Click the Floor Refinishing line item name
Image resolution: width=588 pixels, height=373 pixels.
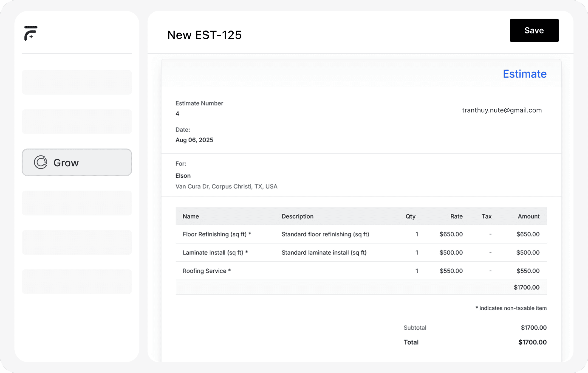[x=217, y=234]
